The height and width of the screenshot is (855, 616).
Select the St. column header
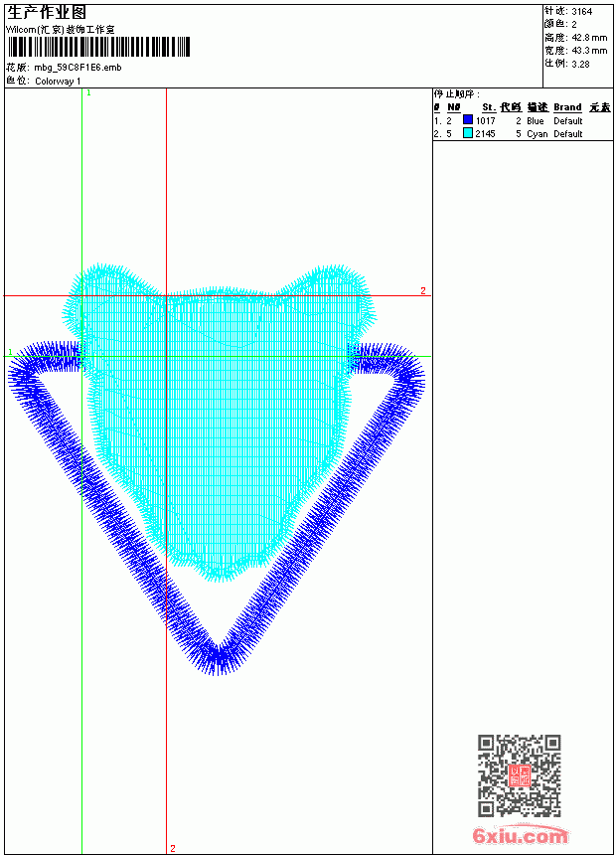pos(489,107)
